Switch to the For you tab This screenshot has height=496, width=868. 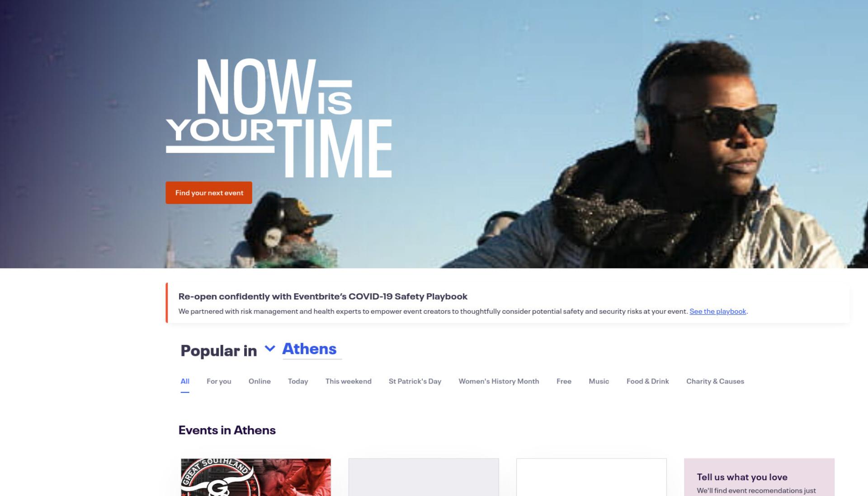pyautogui.click(x=219, y=381)
